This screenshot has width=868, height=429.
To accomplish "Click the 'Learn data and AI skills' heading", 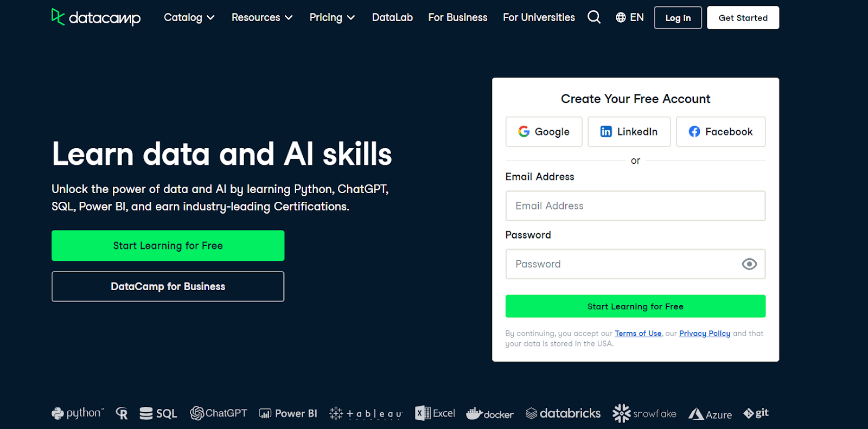I will pyautogui.click(x=222, y=154).
